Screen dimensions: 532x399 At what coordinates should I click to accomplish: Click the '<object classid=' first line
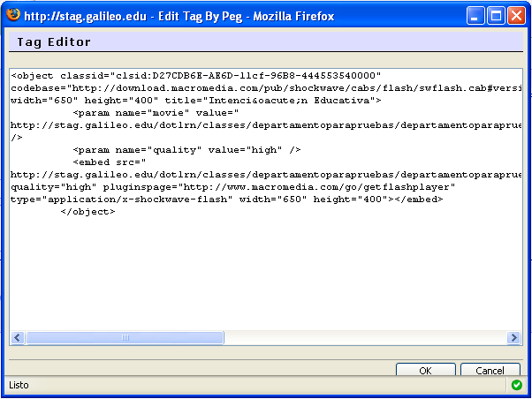point(196,75)
